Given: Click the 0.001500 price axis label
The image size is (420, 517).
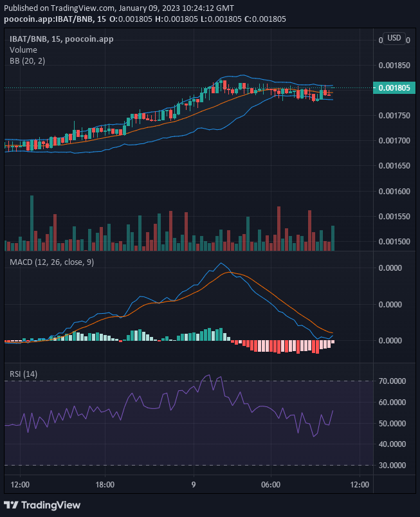Looking at the screenshot, I should point(394,242).
